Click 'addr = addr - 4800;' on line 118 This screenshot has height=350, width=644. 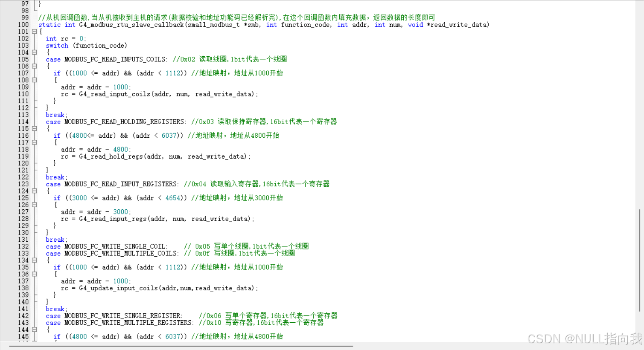[x=96, y=150]
